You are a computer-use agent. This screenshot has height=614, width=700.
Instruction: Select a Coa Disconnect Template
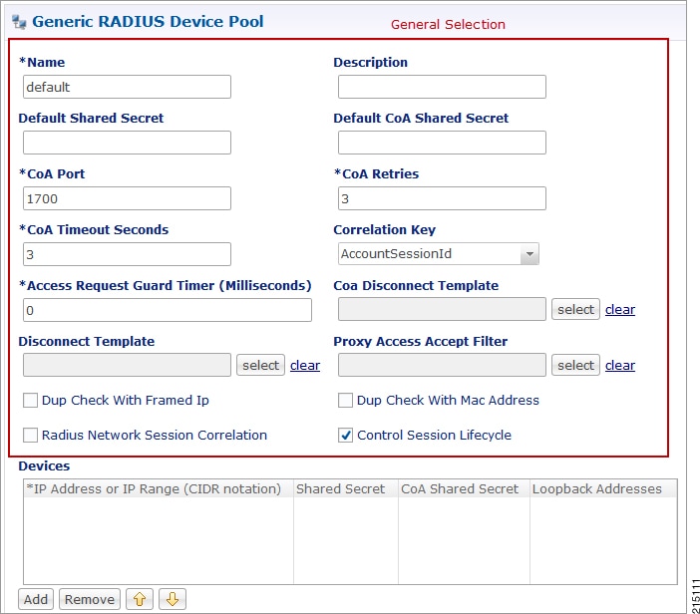click(575, 309)
